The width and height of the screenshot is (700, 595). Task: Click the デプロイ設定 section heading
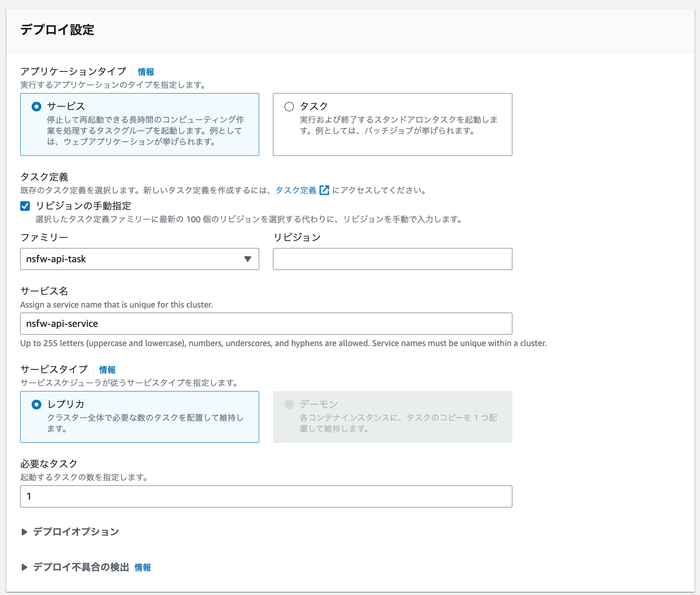pos(56,30)
